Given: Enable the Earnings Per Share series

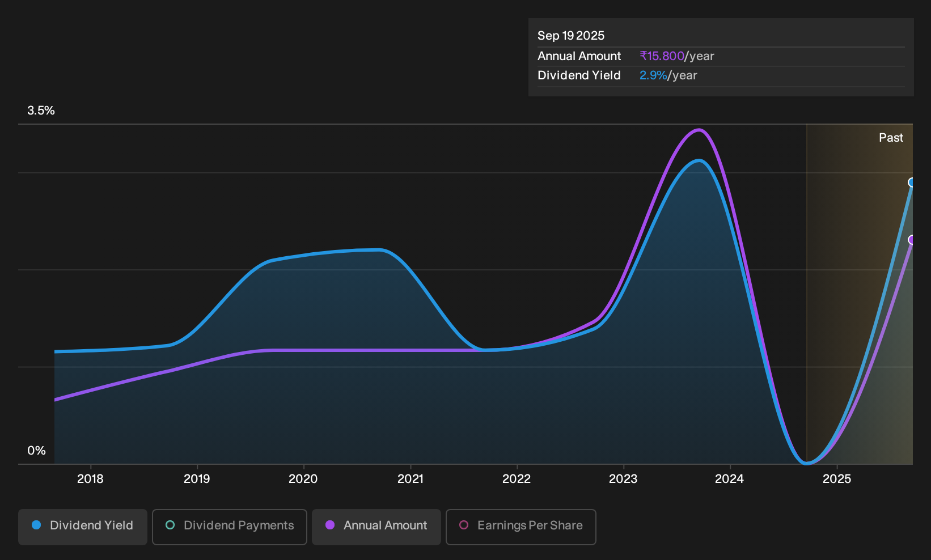Looking at the screenshot, I should click(521, 527).
